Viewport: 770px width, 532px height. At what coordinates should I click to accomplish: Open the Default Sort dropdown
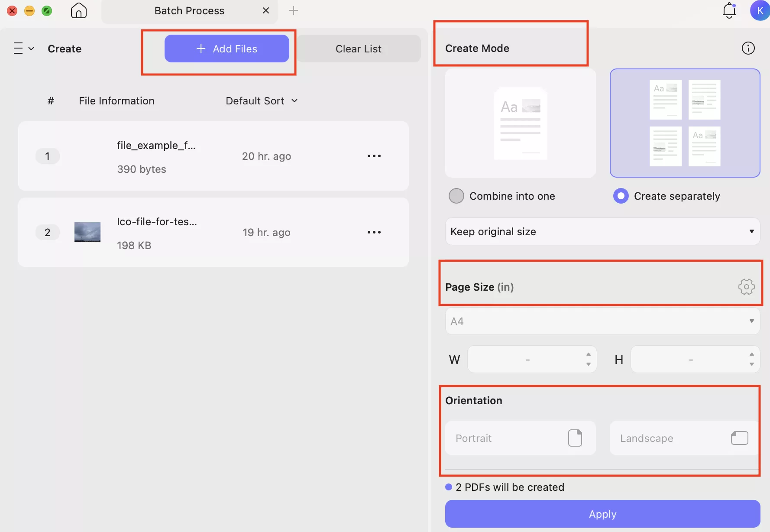click(262, 101)
